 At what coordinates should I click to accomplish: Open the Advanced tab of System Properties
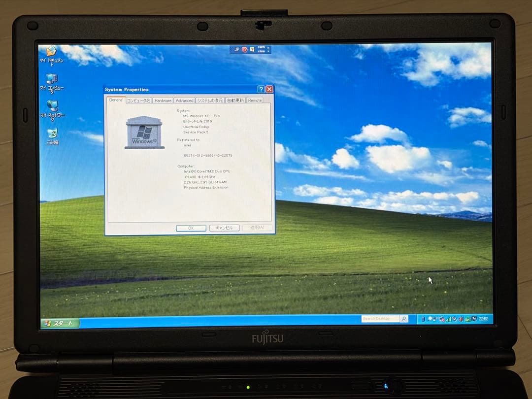tap(184, 100)
